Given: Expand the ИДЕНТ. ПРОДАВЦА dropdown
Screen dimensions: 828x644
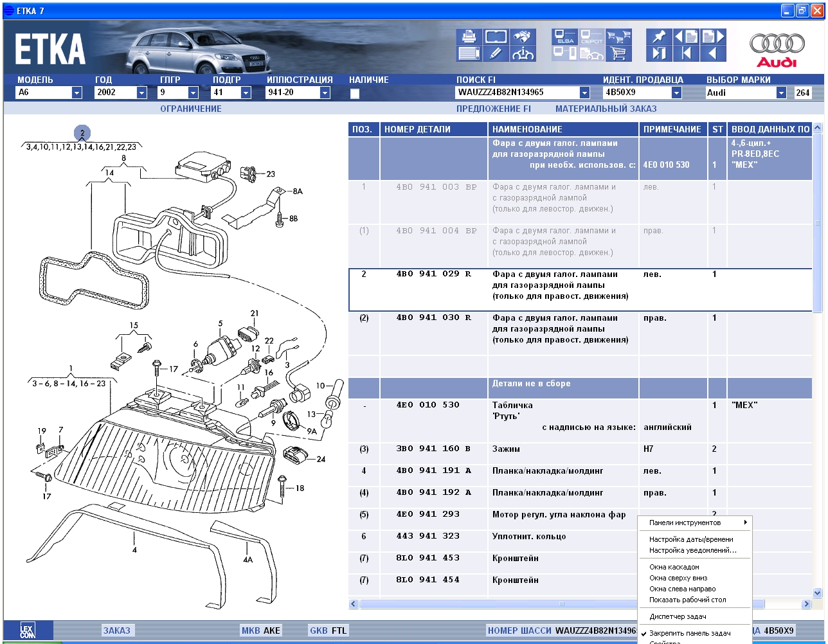Looking at the screenshot, I should tap(676, 93).
